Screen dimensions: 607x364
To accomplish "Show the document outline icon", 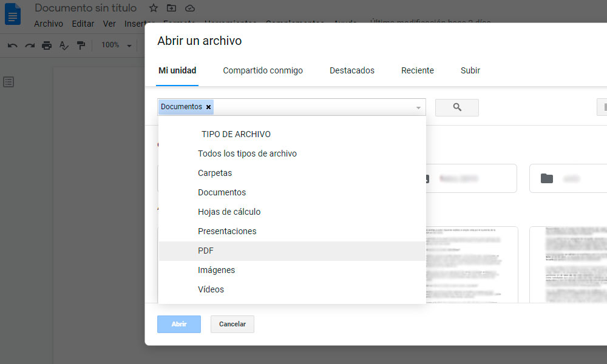I will [8, 81].
